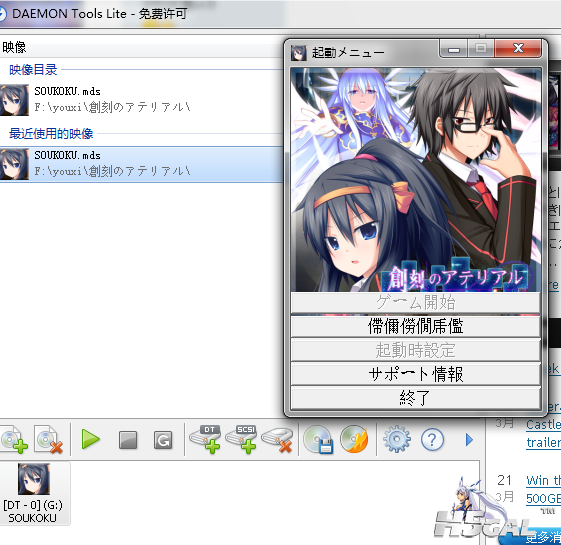
Task: Click the Burn image flame icon
Action: click(354, 439)
